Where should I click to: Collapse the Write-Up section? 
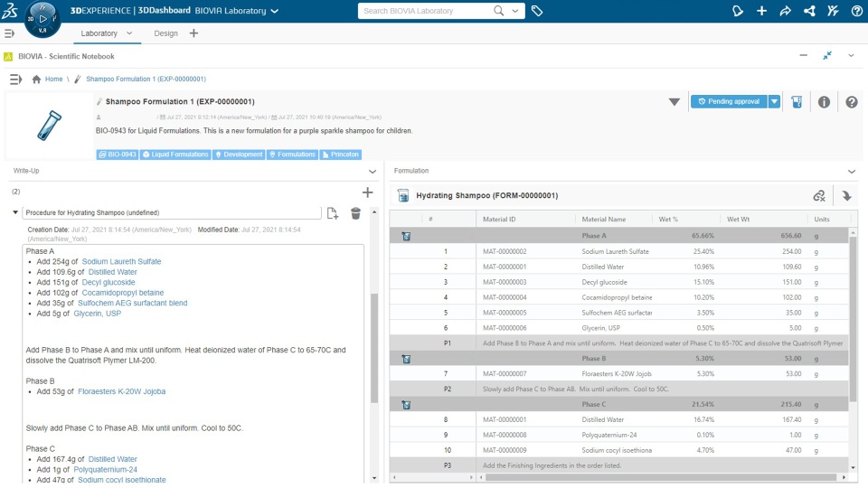tap(372, 172)
